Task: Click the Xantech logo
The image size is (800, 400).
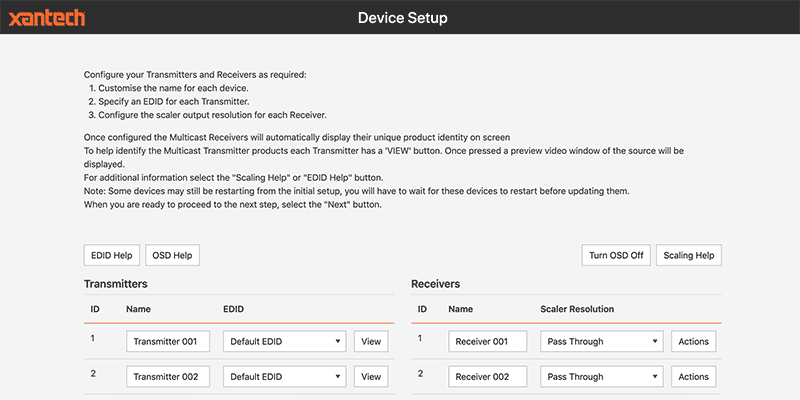Action: pyautogui.click(x=47, y=17)
